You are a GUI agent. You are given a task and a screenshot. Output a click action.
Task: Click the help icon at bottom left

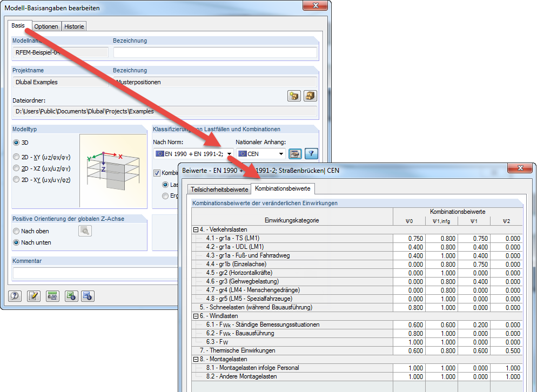15,296
